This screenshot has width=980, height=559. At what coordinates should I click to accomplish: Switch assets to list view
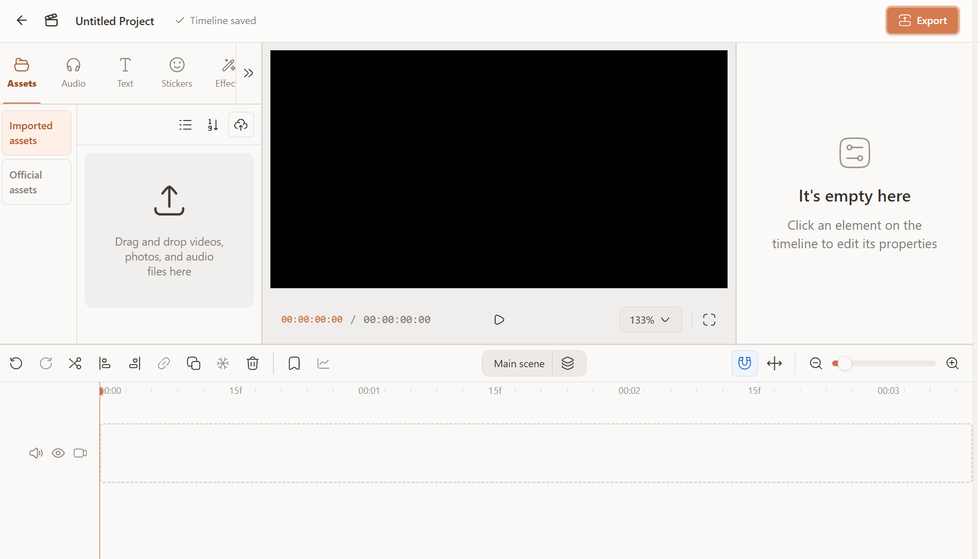click(185, 125)
